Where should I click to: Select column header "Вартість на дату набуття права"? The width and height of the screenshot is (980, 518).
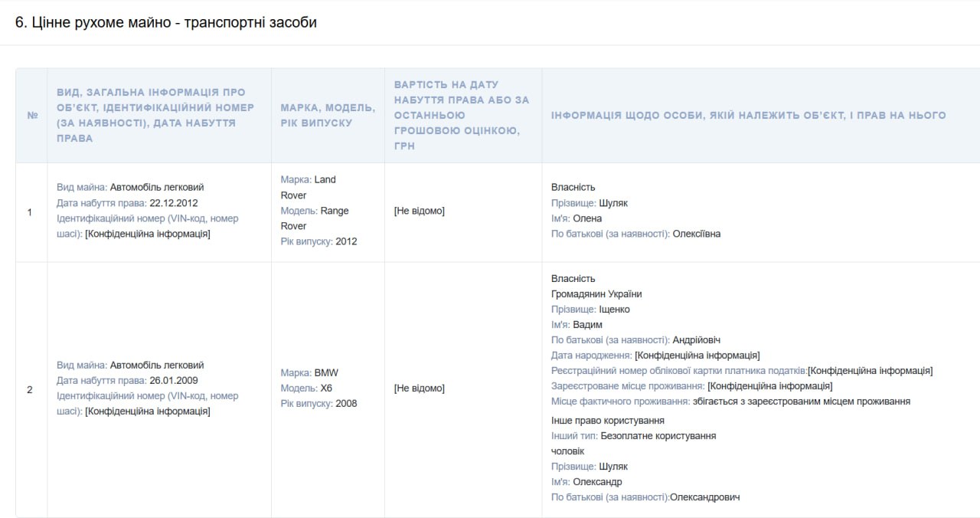(462, 115)
